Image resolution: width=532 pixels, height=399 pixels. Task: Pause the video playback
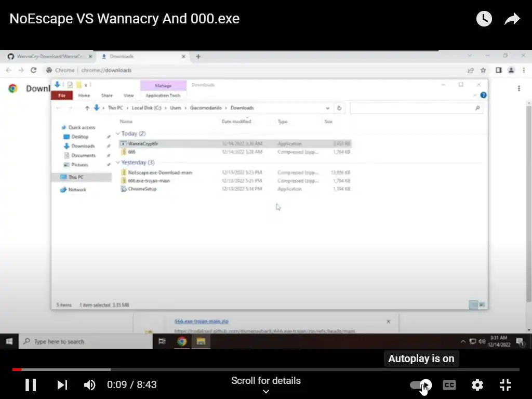coord(31,385)
